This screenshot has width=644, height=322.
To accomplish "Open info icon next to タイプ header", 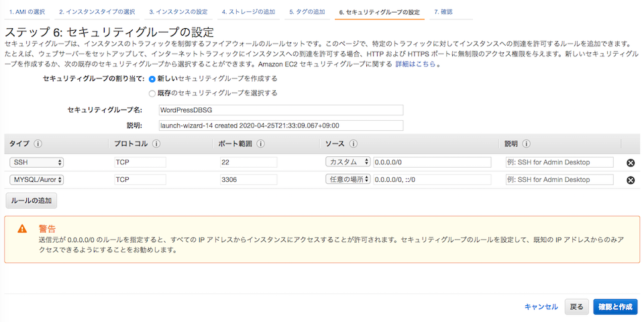I will click(38, 144).
